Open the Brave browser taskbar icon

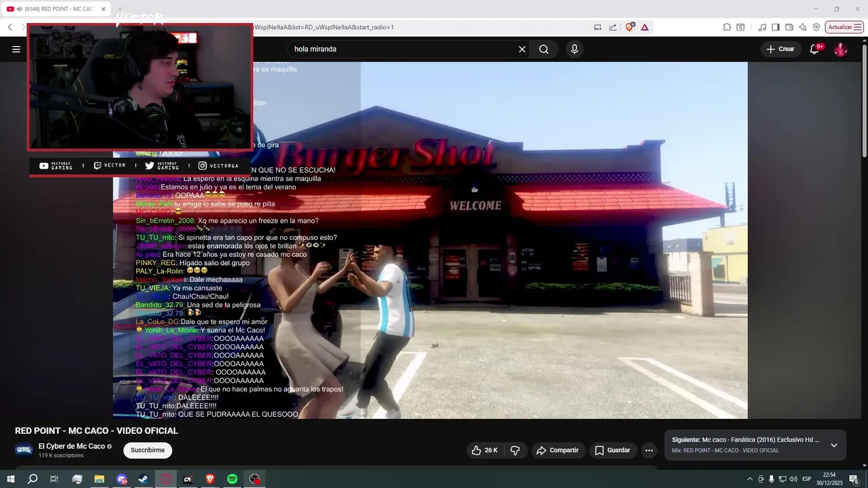210,479
